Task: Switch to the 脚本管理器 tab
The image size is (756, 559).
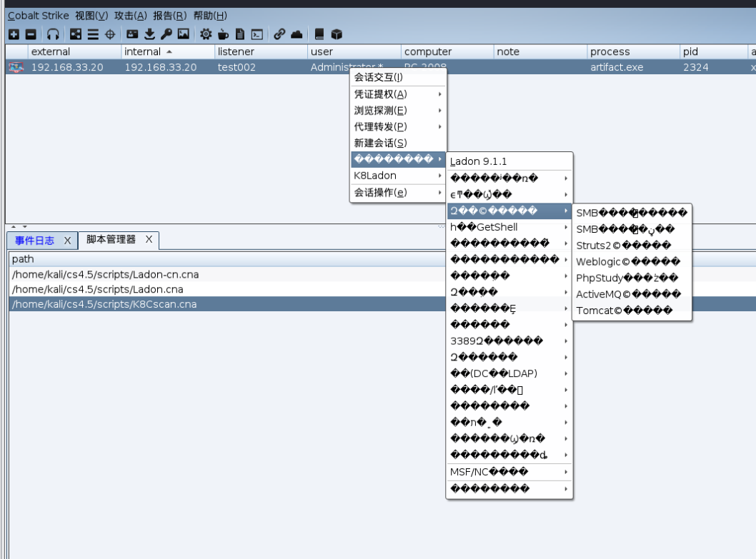Action: click(x=111, y=239)
